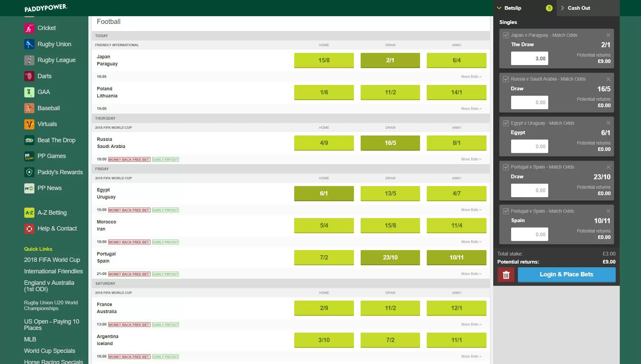The height and width of the screenshot is (364, 641).
Task: Select Argentina 3/10 home odds
Action: (324, 340)
